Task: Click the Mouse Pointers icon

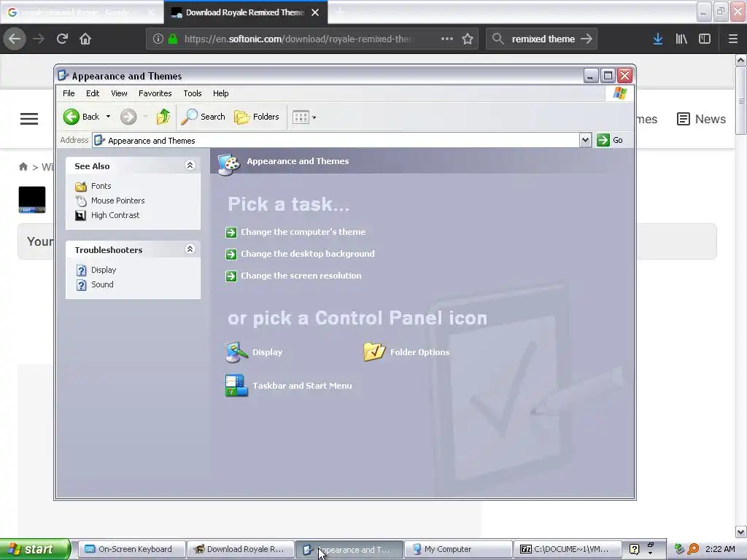Action: 81,201
